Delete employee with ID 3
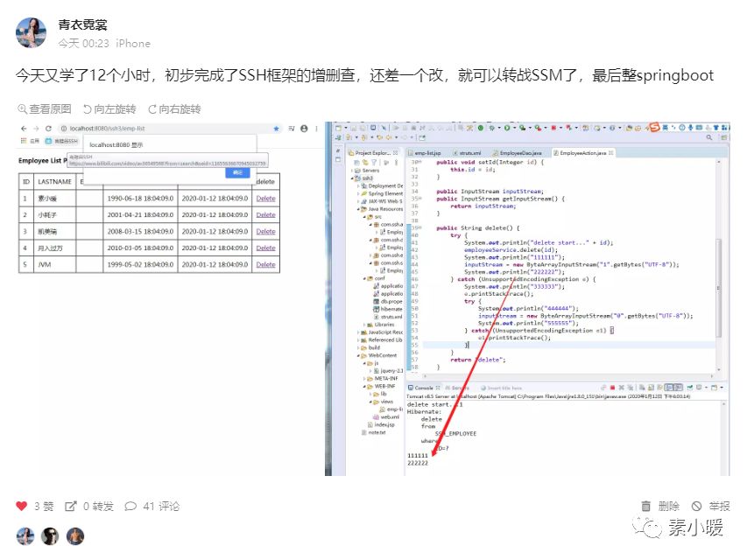This screenshot has height=560, width=747. coord(265,231)
